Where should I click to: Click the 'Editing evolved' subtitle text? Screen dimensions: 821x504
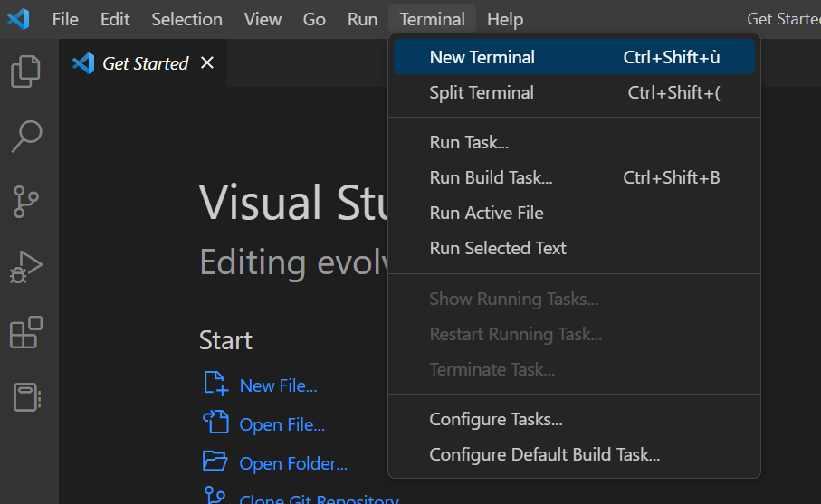tap(295, 262)
